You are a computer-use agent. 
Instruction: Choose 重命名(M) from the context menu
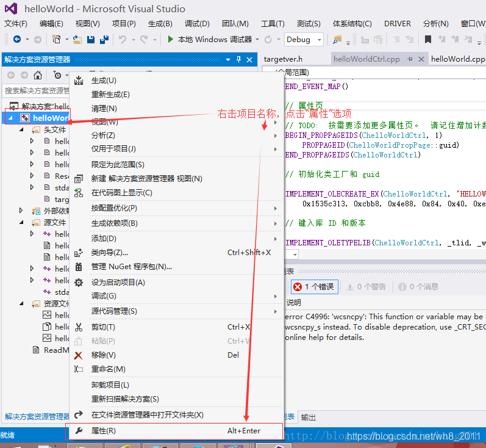pos(176,369)
